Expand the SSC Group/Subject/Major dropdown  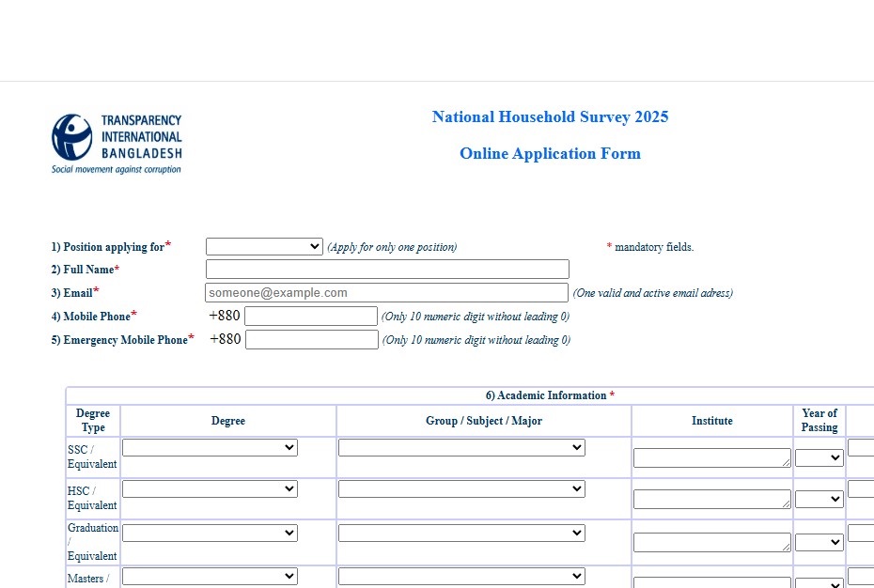461,448
